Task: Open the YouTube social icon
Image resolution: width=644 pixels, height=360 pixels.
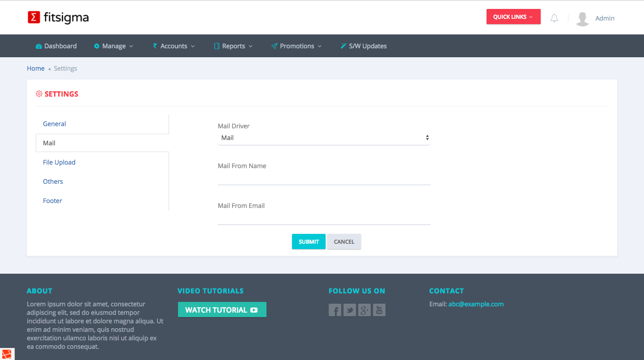Action: (379, 310)
